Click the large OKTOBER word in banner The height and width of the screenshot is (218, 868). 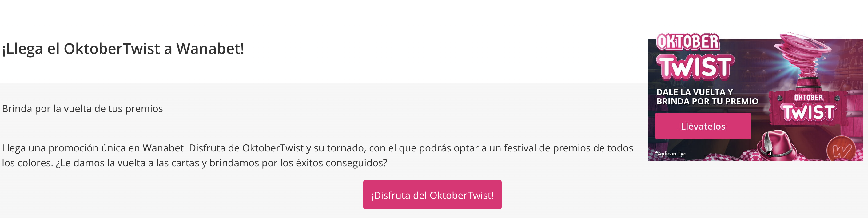pos(688,42)
